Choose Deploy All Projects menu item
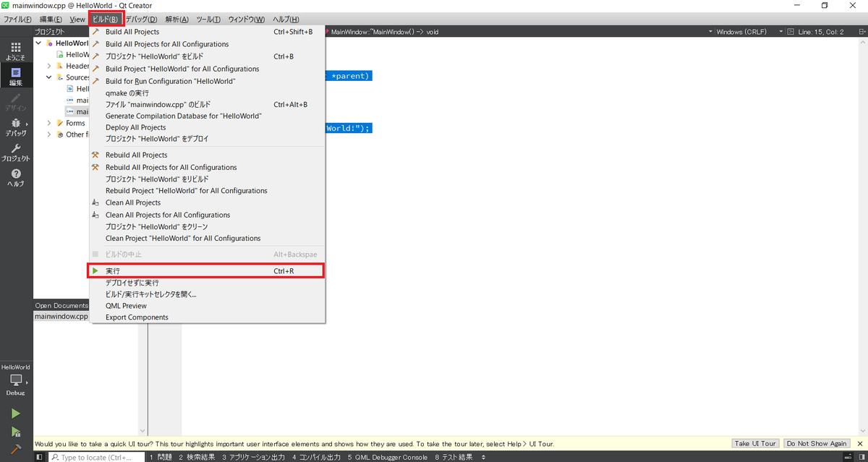 coord(207,127)
